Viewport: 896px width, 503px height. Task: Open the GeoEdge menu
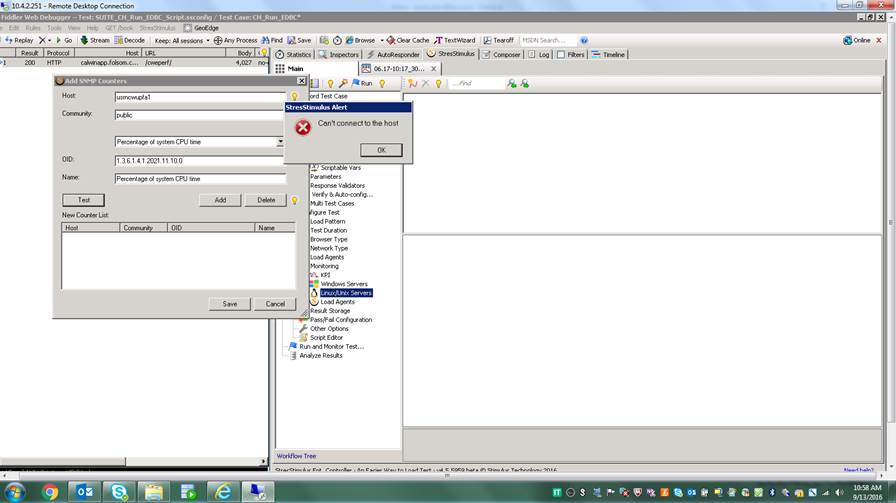(201, 27)
